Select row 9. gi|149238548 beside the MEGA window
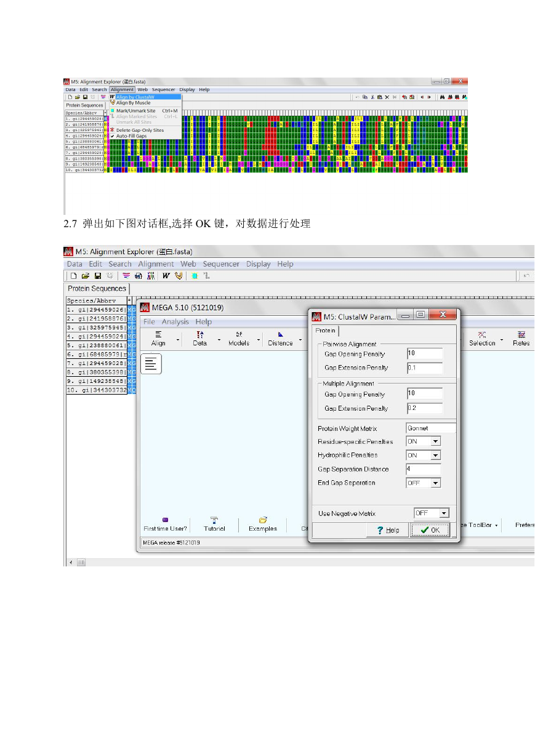This screenshot has height=756, width=535. [x=97, y=381]
